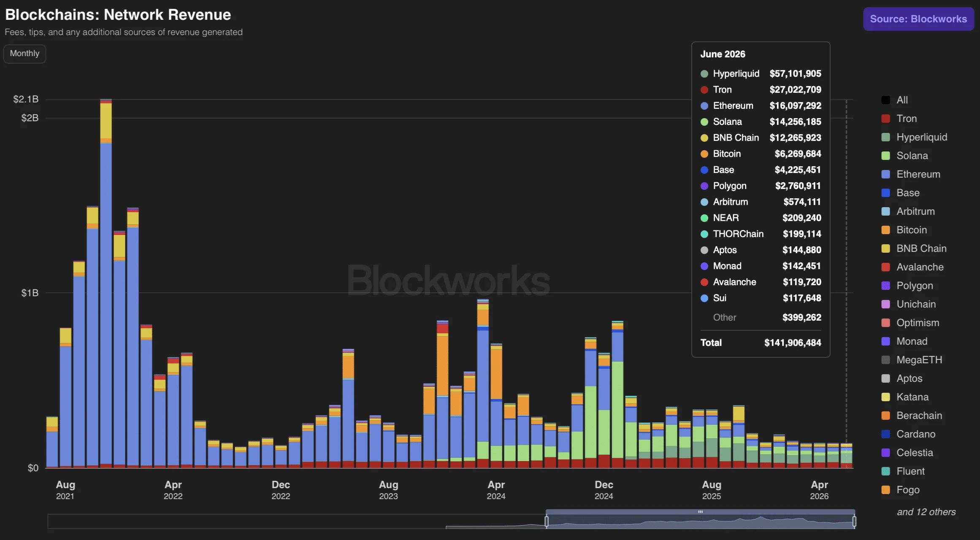Click the Apr 2024 x-axis label
The width and height of the screenshot is (980, 540).
pos(496,490)
